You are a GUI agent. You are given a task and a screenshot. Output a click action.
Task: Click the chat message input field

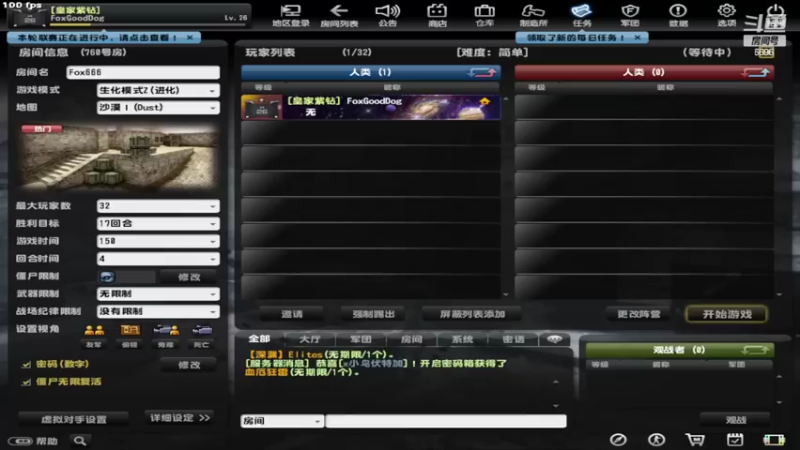click(446, 421)
